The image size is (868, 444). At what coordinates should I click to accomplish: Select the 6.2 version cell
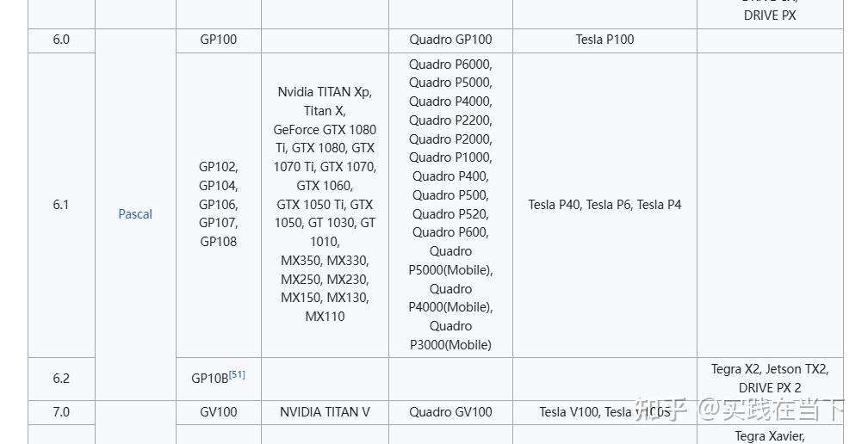point(61,379)
